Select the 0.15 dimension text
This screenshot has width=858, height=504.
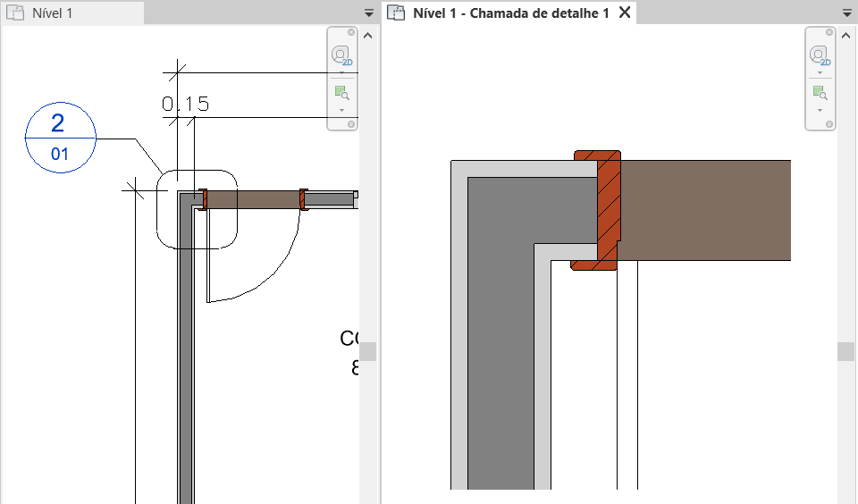coord(186,105)
